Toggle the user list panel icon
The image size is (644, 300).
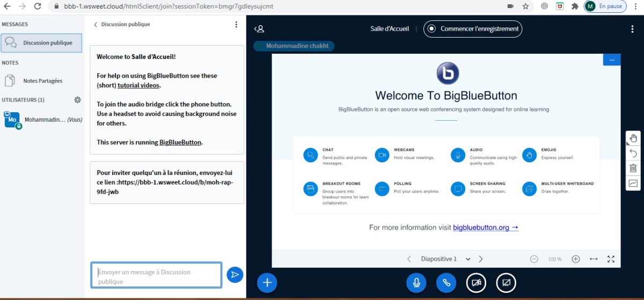tap(259, 29)
